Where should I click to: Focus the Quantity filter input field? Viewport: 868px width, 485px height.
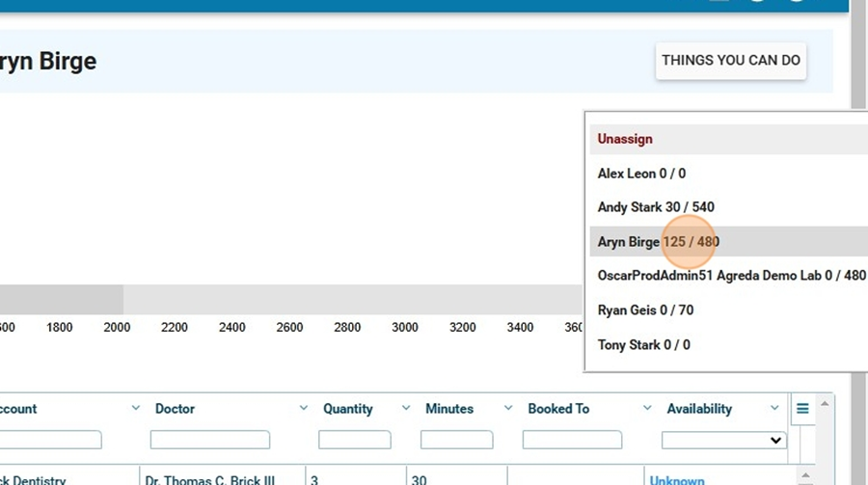pos(354,440)
